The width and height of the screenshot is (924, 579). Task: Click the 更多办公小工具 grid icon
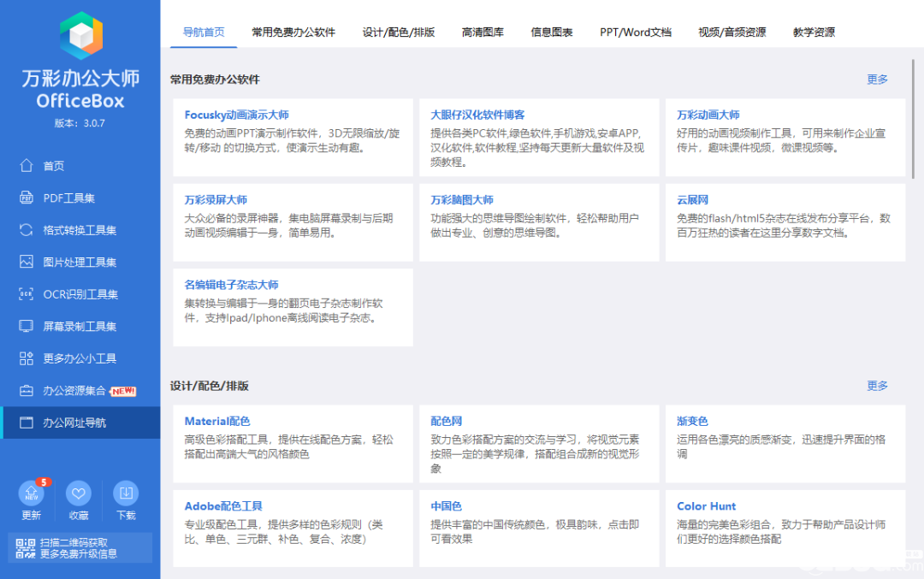27,358
